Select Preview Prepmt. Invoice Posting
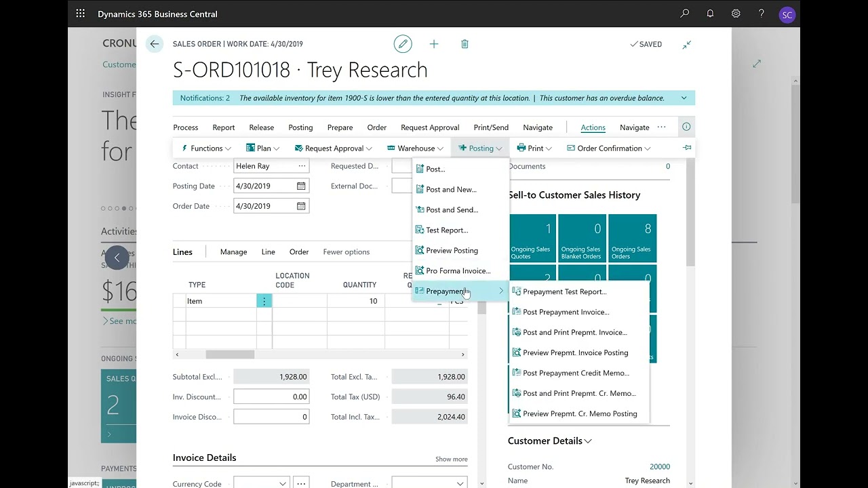This screenshot has height=488, width=868. (578, 352)
